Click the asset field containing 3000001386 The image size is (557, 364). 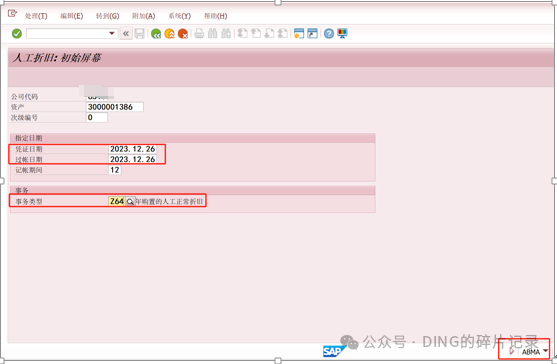pos(115,107)
